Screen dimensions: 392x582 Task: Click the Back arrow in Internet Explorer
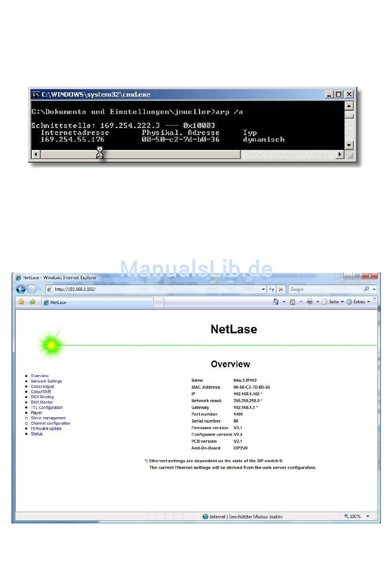pos(21,289)
